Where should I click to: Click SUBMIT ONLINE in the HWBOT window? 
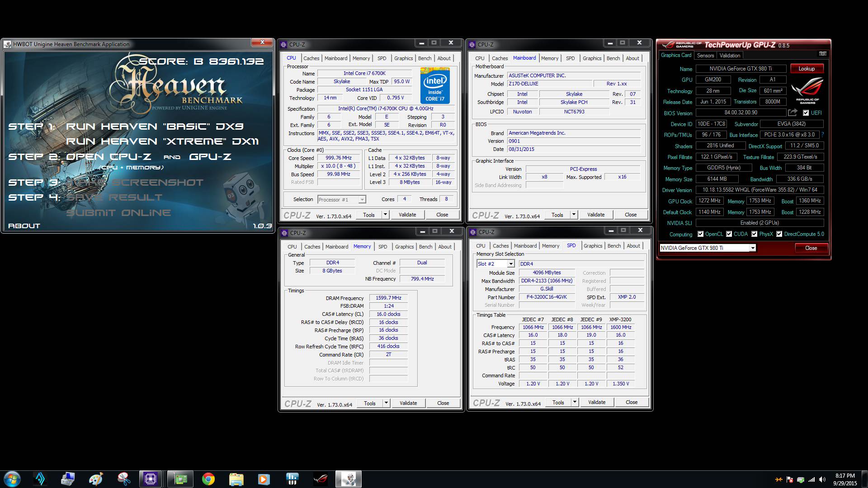(118, 212)
